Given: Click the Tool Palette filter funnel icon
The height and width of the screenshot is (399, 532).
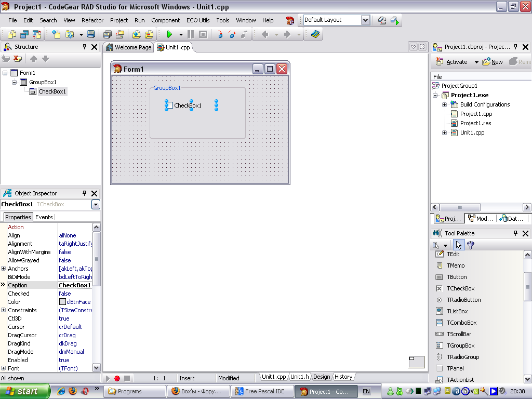Looking at the screenshot, I should point(471,245).
